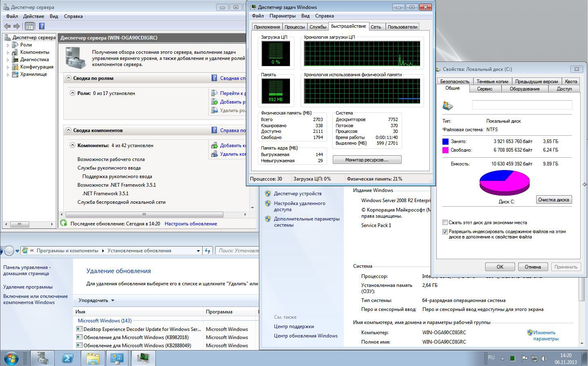
Task: Click Добавить компоненты icon
Action: point(214,145)
